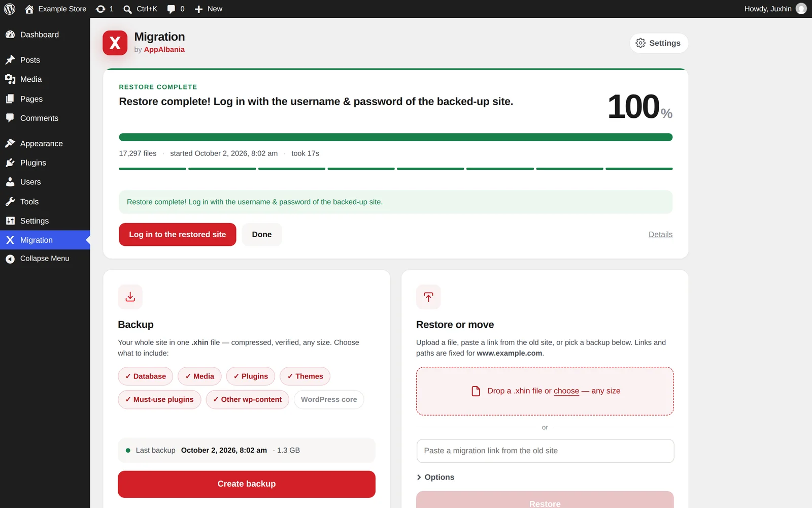Click the green restore progress bar

point(396,137)
